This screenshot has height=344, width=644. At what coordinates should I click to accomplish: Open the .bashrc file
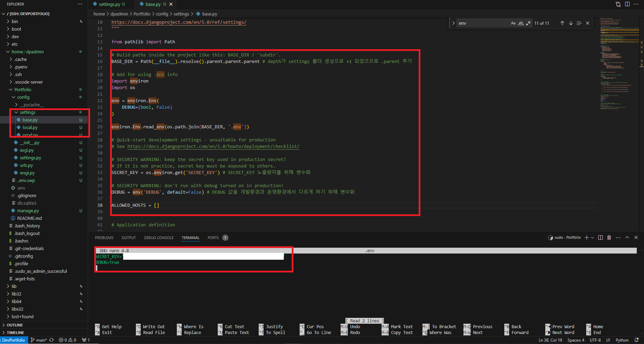coord(21,241)
